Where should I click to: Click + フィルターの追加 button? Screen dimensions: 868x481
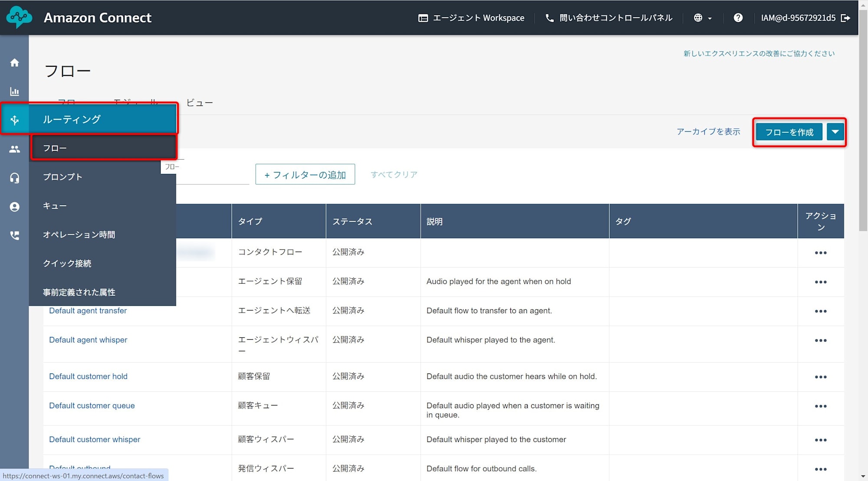coord(305,174)
